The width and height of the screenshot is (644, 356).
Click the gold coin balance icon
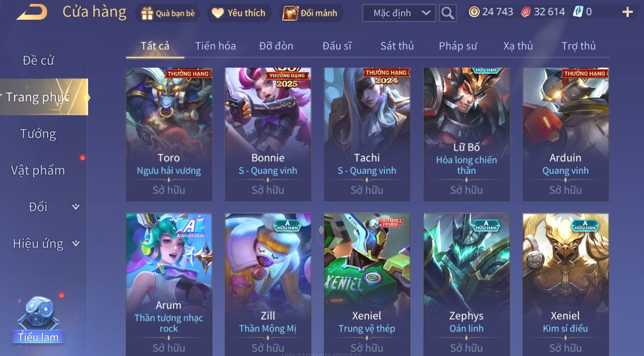click(474, 12)
